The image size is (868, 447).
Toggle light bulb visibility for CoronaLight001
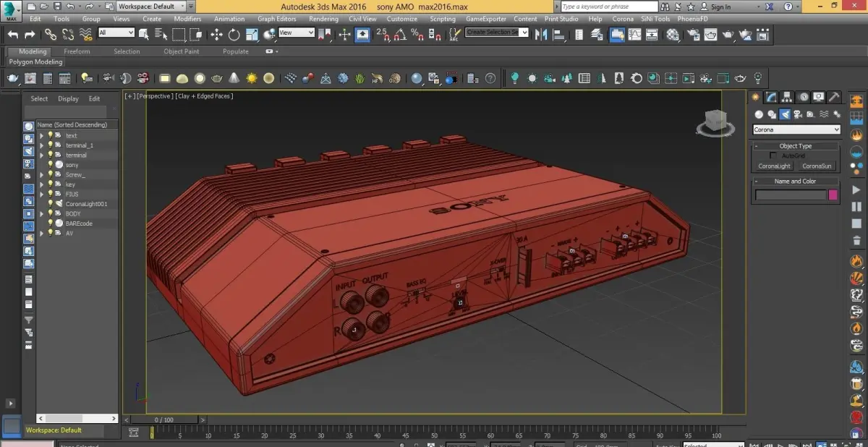tap(50, 204)
